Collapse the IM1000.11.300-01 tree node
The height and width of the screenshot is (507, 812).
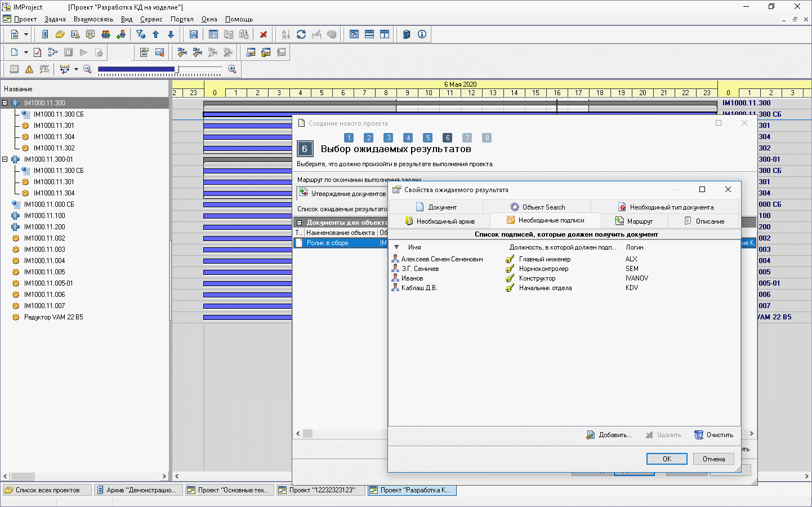[5, 159]
